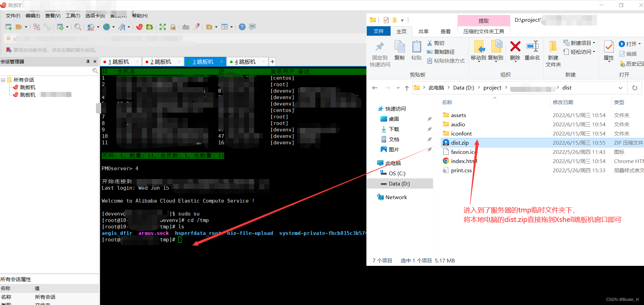The image size is (644, 305).
Task: Open the 工具(T) menu in Xshell
Action: tap(73, 16)
